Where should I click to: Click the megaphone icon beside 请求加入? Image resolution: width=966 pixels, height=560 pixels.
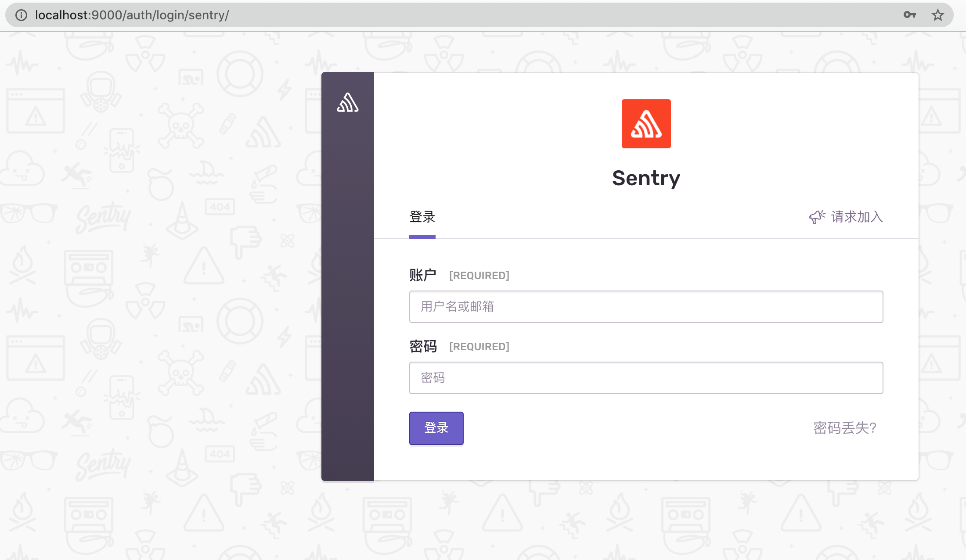(817, 217)
